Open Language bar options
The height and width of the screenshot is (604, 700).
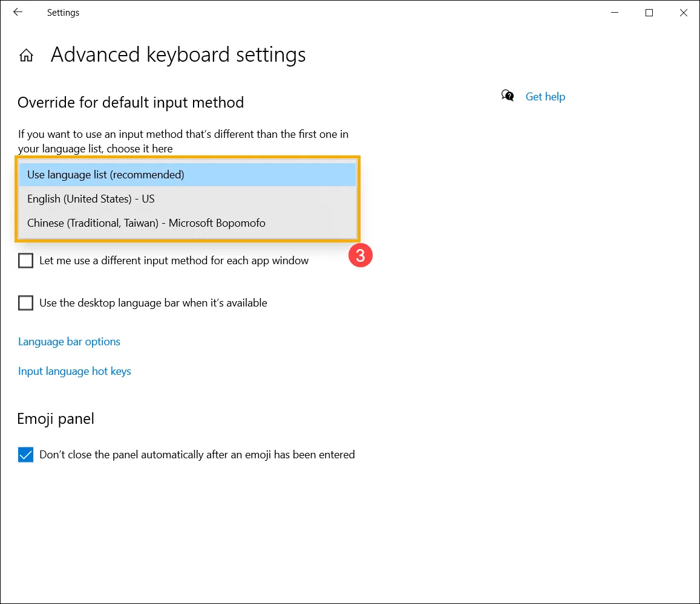(69, 341)
